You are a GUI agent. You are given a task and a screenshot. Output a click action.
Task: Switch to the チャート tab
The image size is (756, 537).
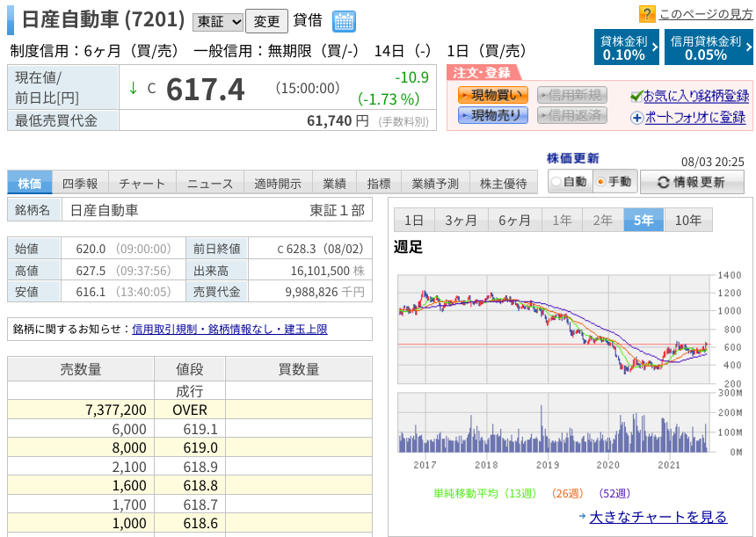[x=142, y=183]
